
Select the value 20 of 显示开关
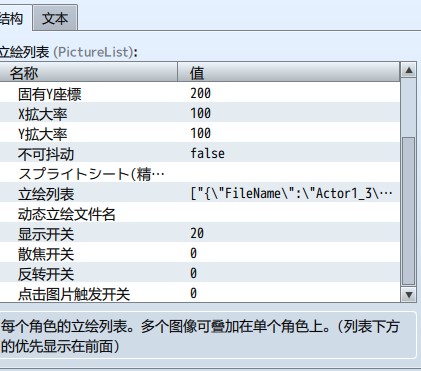coord(197,233)
